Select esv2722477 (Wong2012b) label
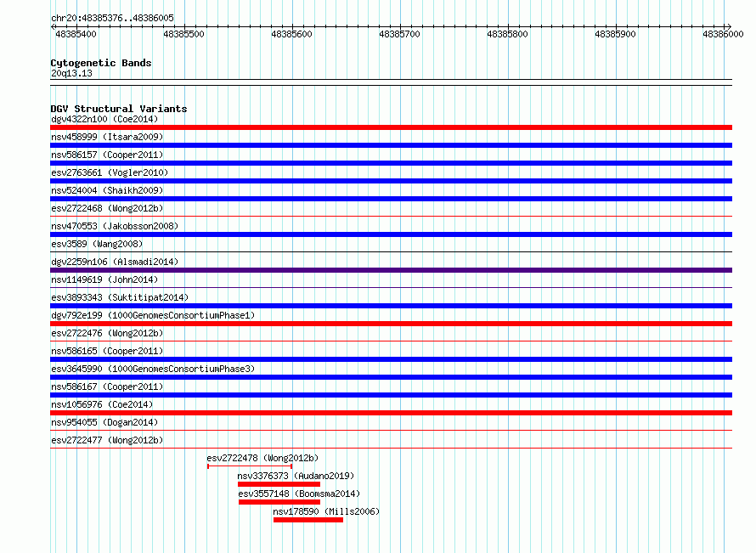 coord(107,440)
